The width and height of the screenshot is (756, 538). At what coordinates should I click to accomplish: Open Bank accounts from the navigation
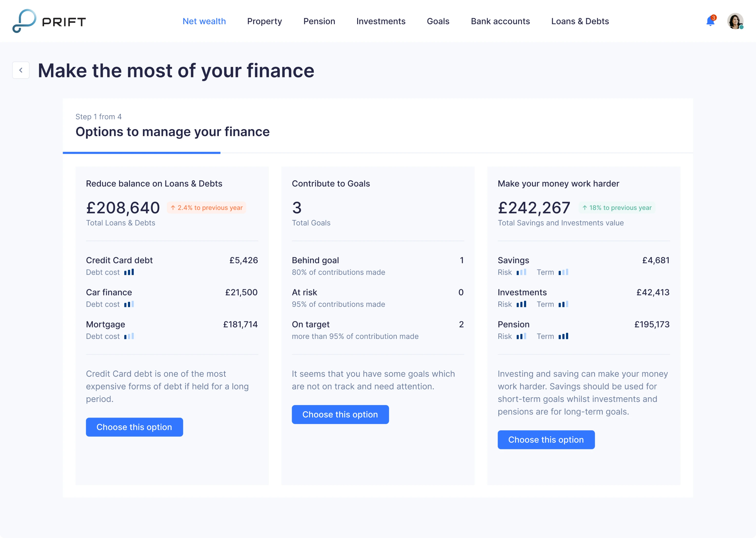pos(500,21)
